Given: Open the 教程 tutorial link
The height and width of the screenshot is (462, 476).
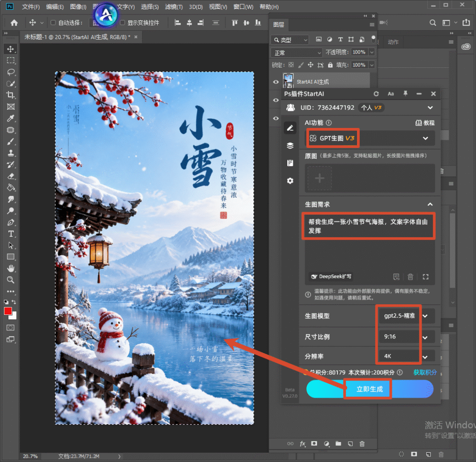Looking at the screenshot, I should 425,123.
